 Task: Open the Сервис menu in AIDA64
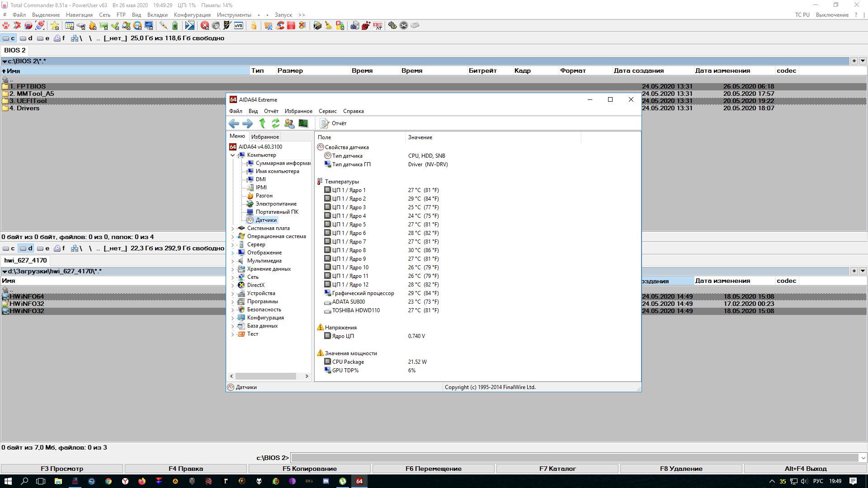coord(327,111)
